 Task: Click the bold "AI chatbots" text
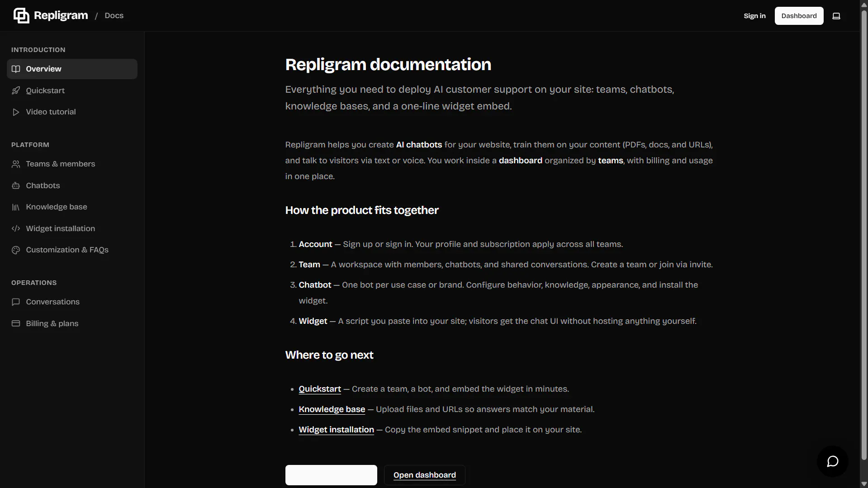point(419,145)
